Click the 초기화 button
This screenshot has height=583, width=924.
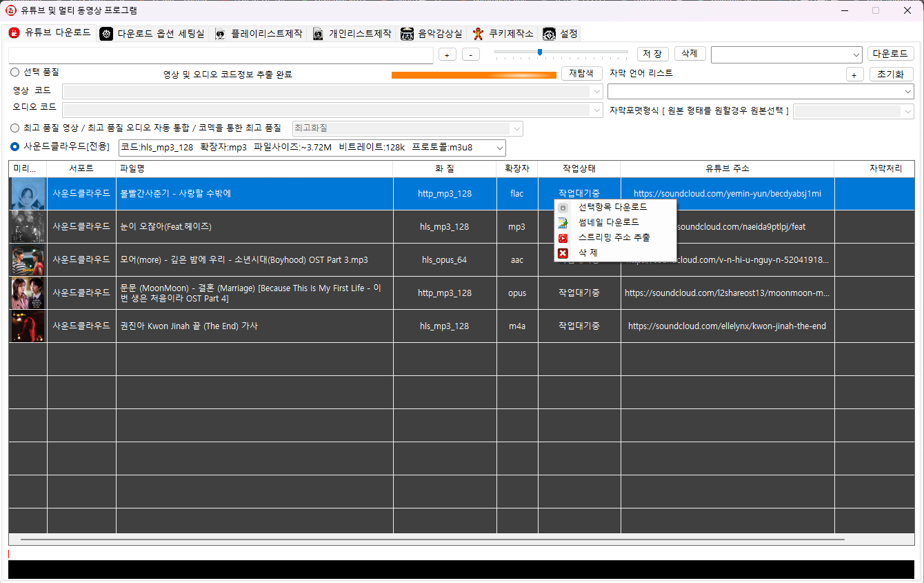pyautogui.click(x=891, y=75)
